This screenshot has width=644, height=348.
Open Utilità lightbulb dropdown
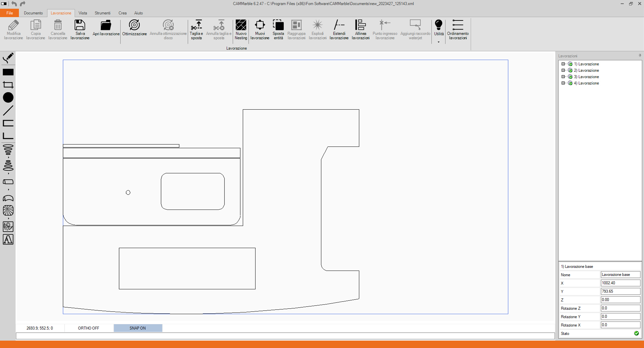(x=439, y=31)
